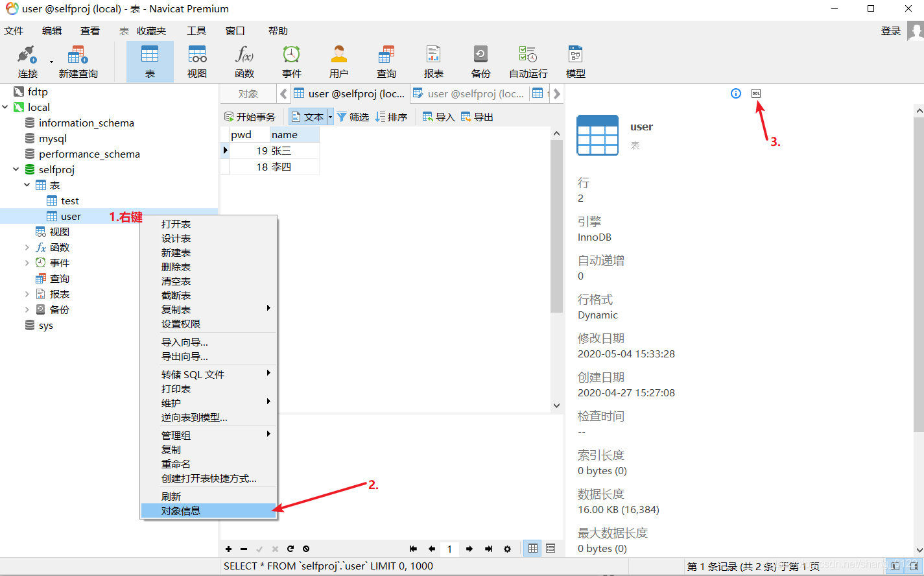Expand the 报表 reports node
This screenshot has width=924, height=576.
click(x=27, y=294)
